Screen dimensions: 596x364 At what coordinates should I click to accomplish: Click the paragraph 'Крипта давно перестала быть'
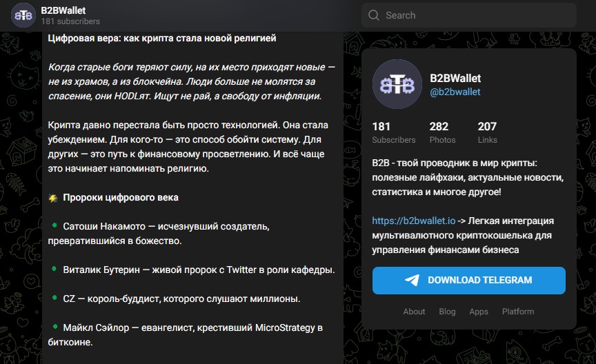(x=188, y=147)
